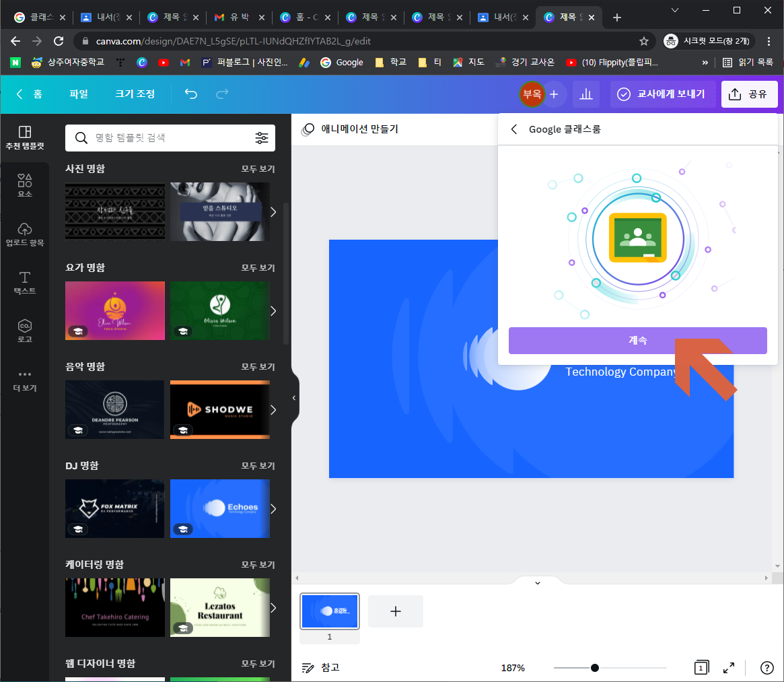Click the Home (홈) back button
This screenshot has width=784, height=682.
pos(30,94)
